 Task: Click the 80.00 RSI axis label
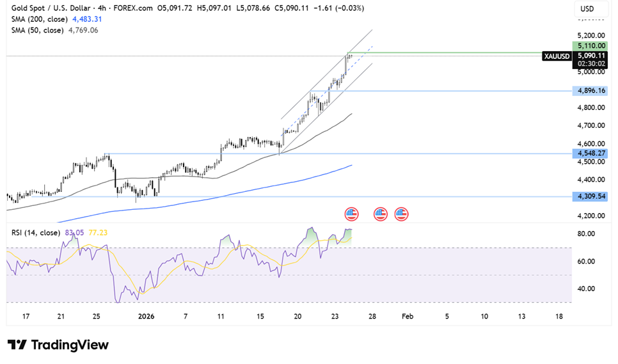click(x=585, y=233)
